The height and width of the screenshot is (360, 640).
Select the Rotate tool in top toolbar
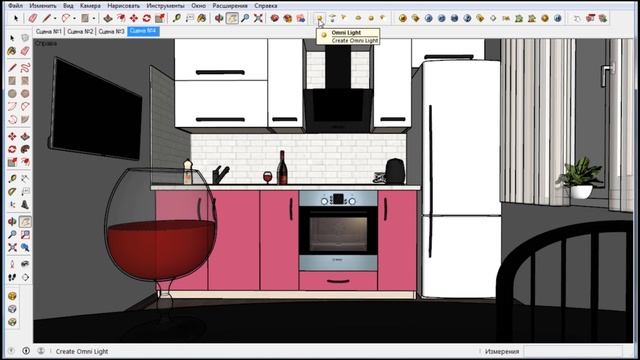click(x=147, y=18)
